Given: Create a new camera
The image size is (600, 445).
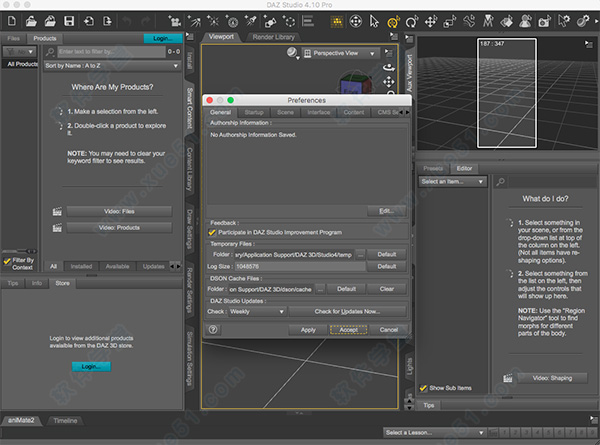Looking at the screenshot, I should tap(174, 21).
